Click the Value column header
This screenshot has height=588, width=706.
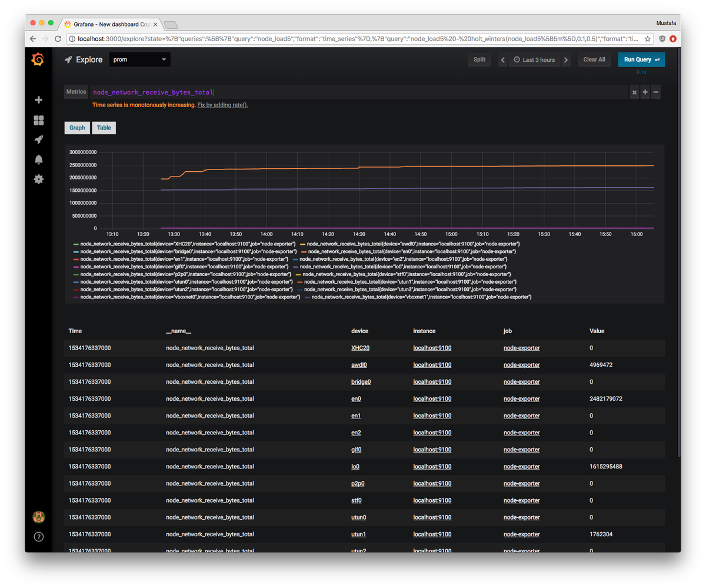tap(597, 331)
